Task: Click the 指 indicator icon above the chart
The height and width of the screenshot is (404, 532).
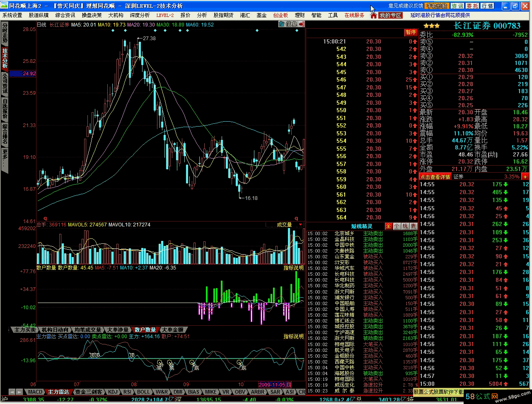Action: (x=281, y=24)
